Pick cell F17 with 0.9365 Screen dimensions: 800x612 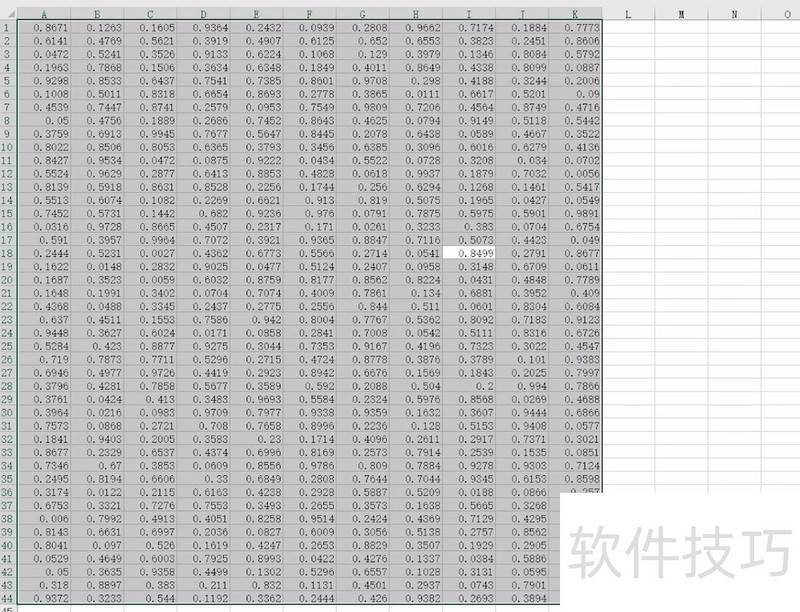pos(309,240)
